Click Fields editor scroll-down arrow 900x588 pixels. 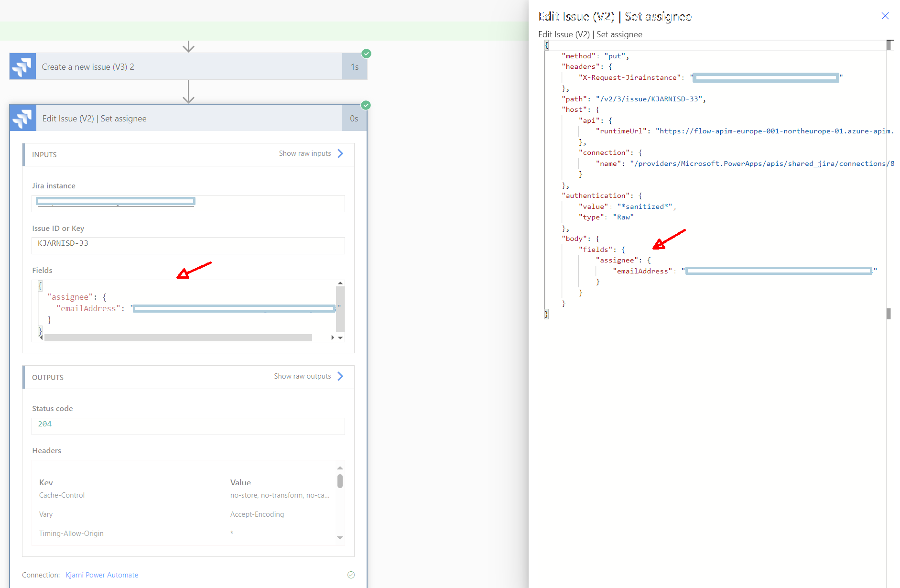(x=340, y=338)
